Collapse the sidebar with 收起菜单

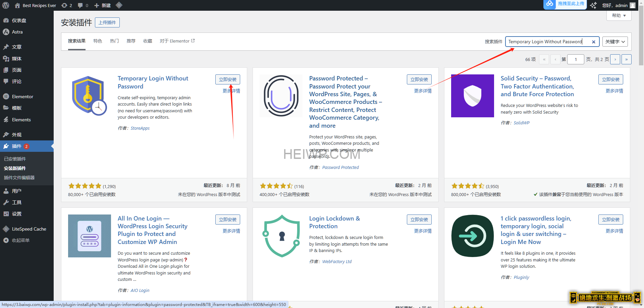tap(27, 240)
